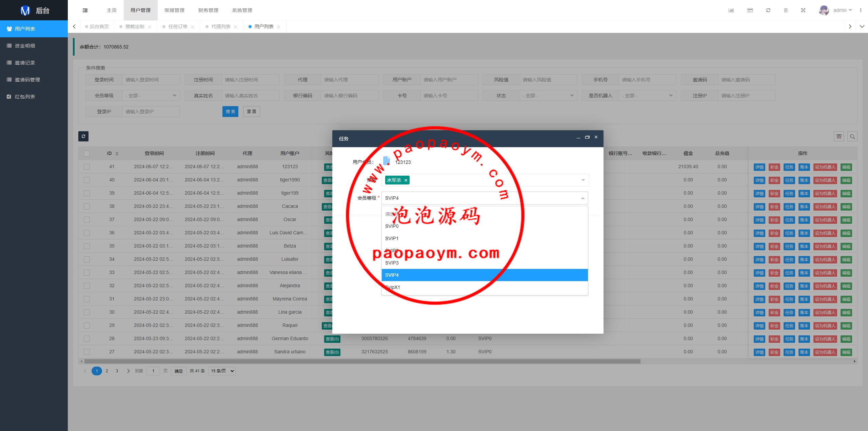
Task: Click 设为机器人 for row ID 41
Action: 825,167
